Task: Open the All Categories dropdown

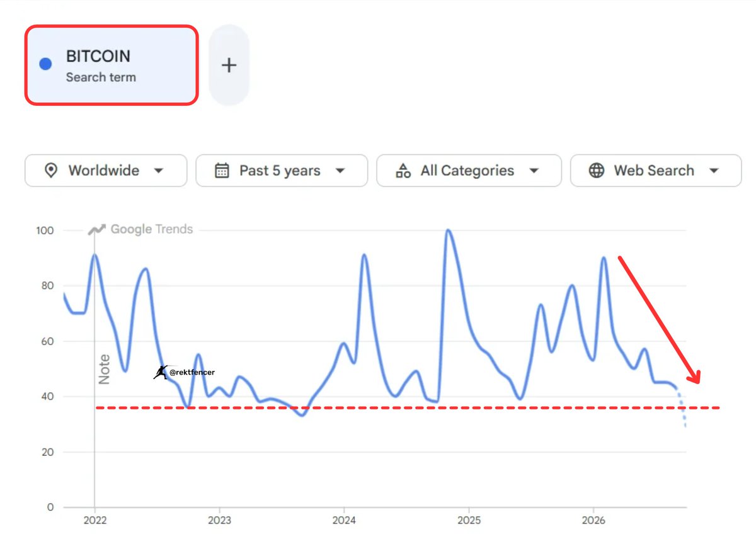Action: [x=469, y=171]
